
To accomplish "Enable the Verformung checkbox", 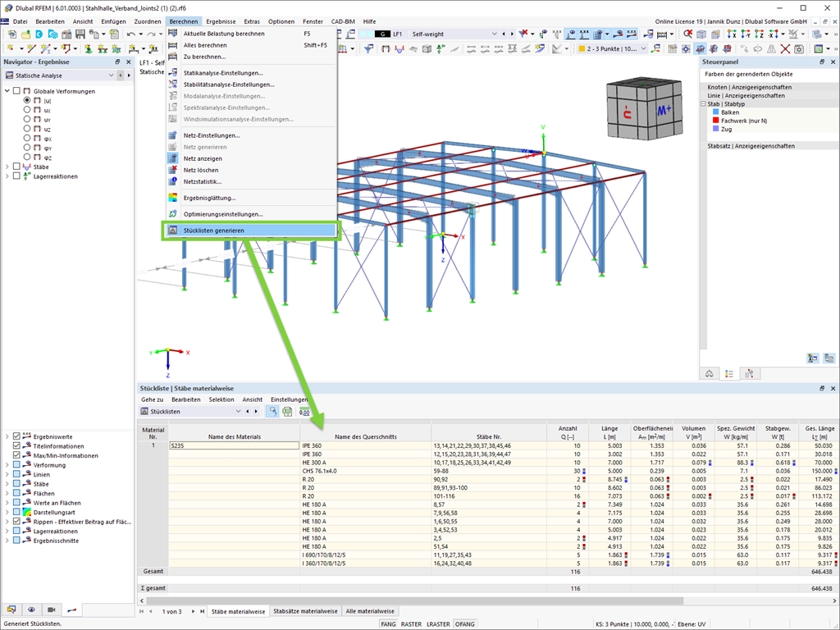I will tap(16, 464).
